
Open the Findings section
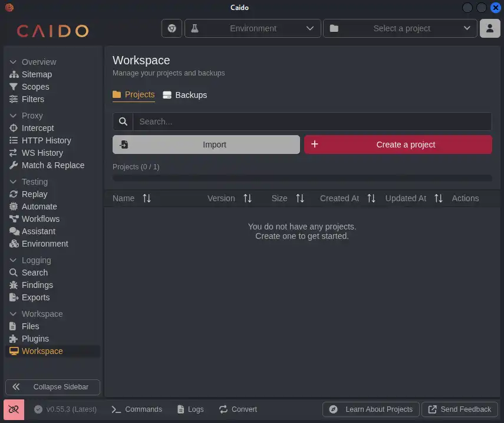tap(37, 285)
